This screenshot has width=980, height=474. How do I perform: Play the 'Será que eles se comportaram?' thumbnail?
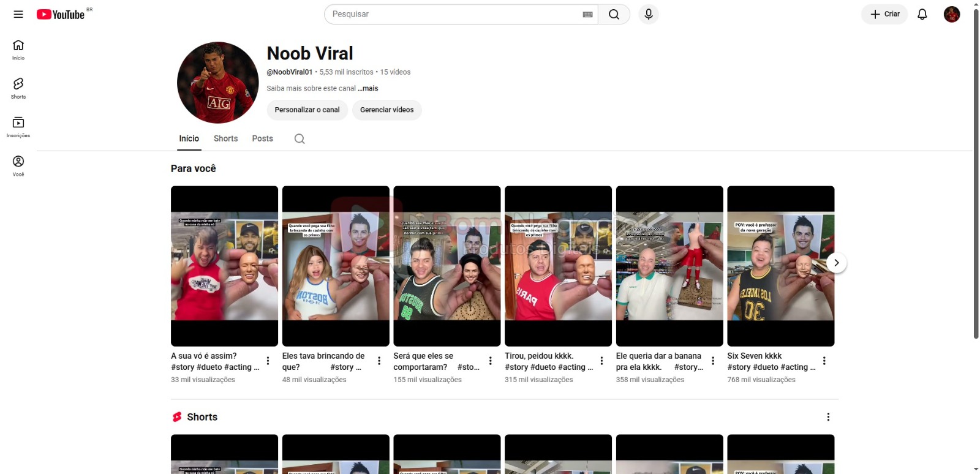(447, 266)
